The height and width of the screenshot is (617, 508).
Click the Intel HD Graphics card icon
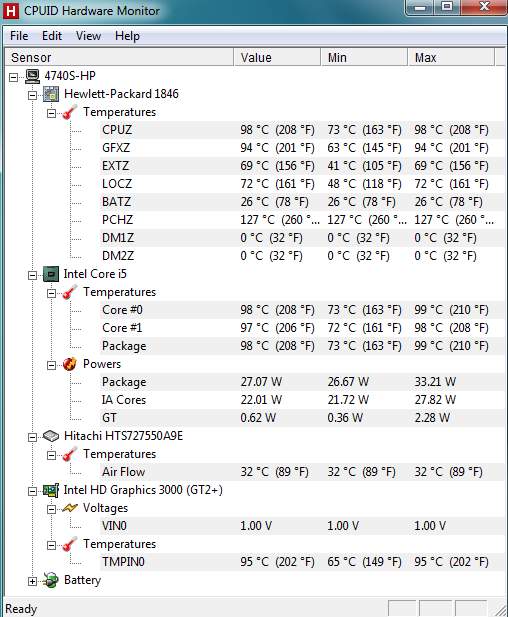pos(51,490)
